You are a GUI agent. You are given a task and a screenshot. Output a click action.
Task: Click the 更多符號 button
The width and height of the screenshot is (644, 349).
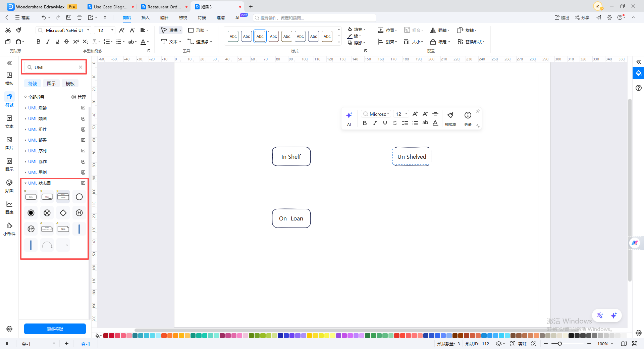[55, 329]
